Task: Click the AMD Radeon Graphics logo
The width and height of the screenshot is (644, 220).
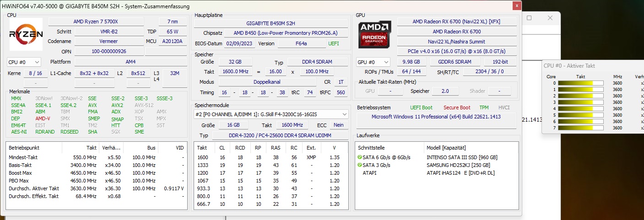Action: [375, 34]
